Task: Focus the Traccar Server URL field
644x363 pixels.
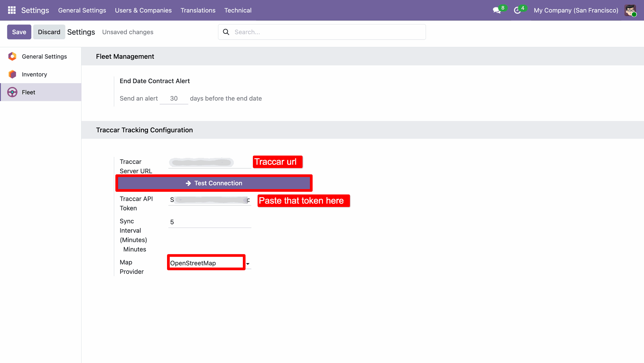Action: click(210, 163)
